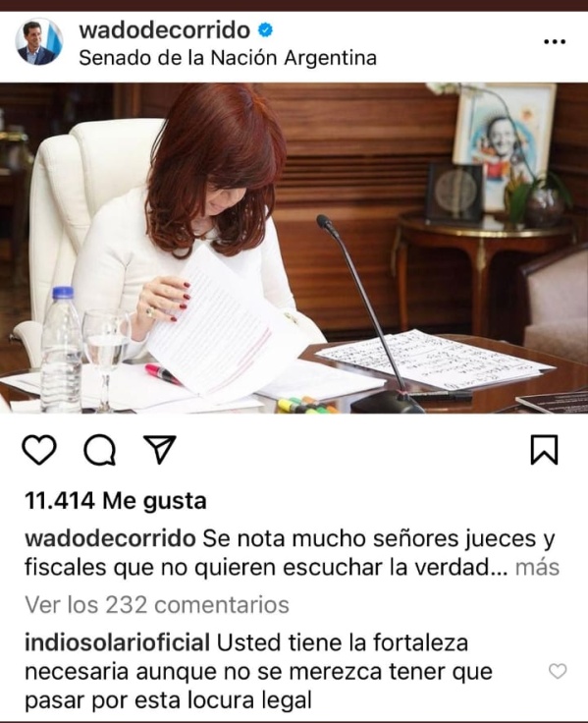Open the three-dot post options menu
The image size is (588, 723).
point(555,42)
